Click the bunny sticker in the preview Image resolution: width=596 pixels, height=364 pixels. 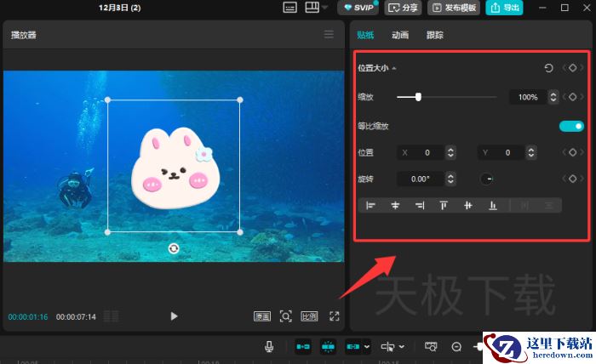(x=175, y=168)
